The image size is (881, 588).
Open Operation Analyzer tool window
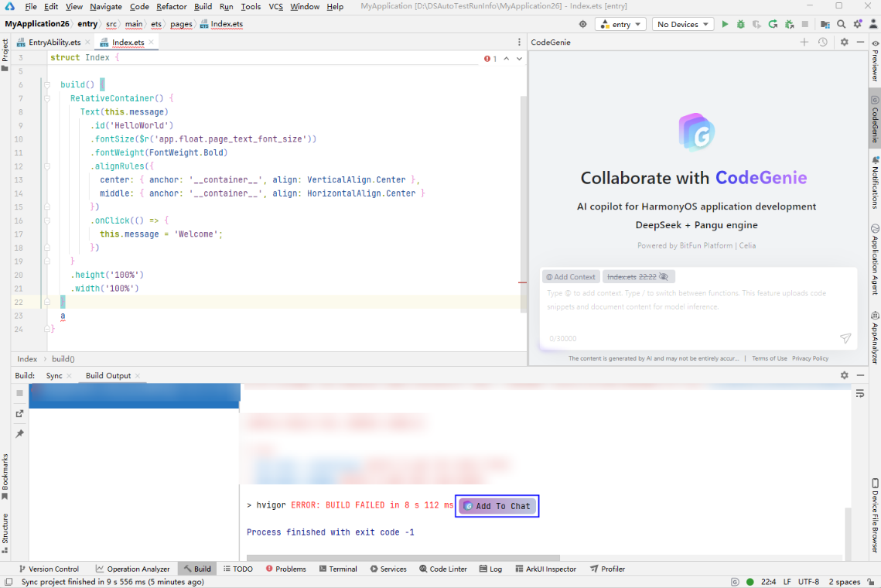point(132,569)
